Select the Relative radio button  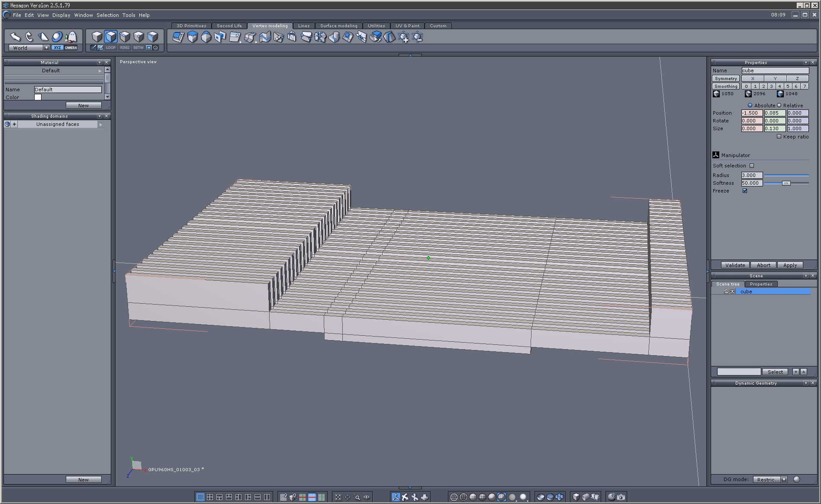click(x=779, y=105)
